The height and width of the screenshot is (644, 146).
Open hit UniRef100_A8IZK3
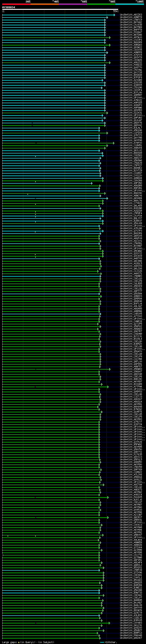[131, 15]
